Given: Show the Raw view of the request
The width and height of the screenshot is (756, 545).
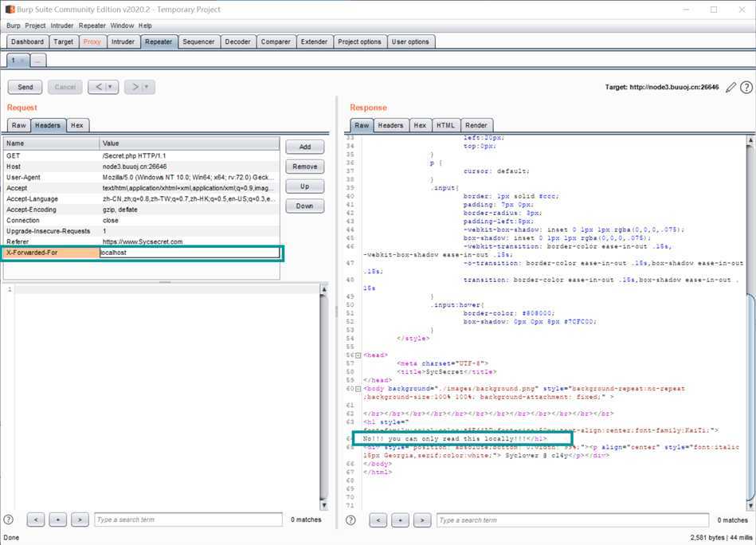Looking at the screenshot, I should point(19,125).
